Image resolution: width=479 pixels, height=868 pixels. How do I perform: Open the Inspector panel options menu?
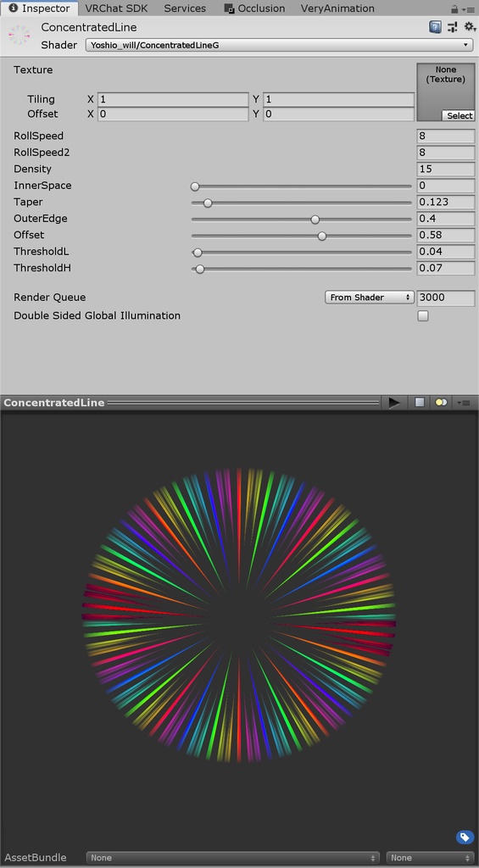coord(468,9)
